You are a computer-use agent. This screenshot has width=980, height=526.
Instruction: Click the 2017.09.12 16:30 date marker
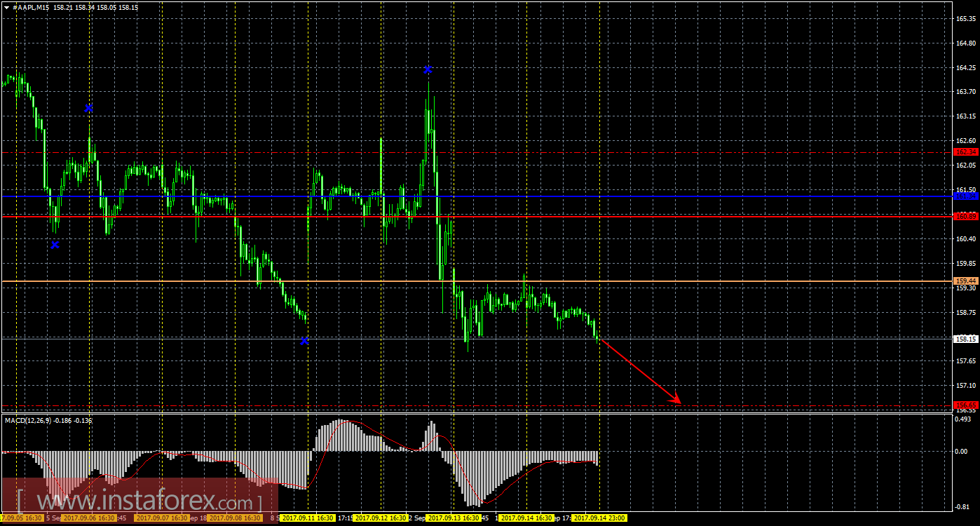381,518
